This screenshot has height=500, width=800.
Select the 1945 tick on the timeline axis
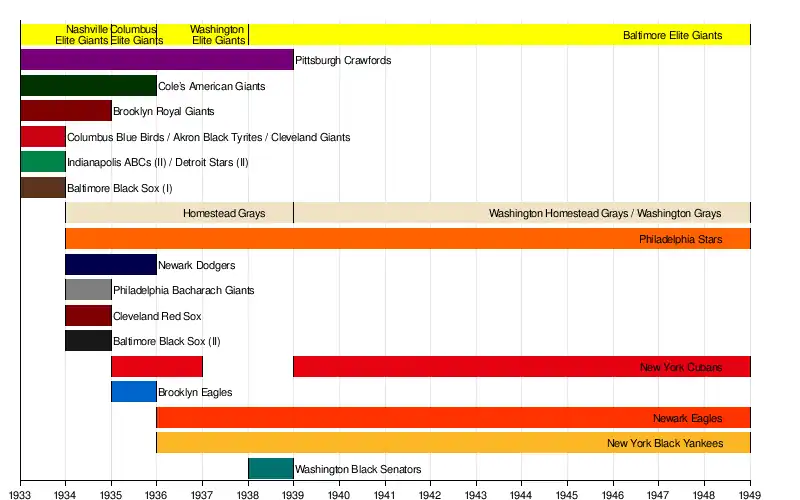click(x=567, y=494)
